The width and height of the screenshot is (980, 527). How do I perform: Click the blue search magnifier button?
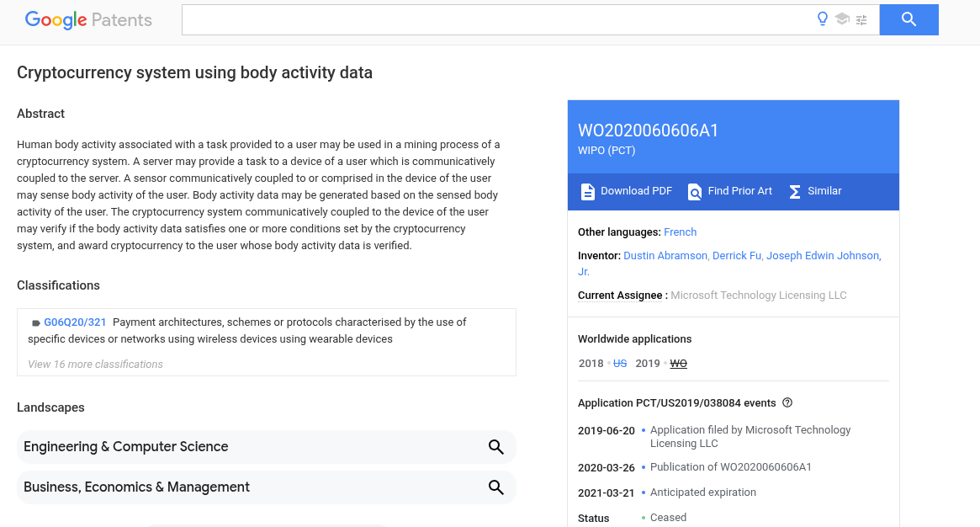(908, 19)
